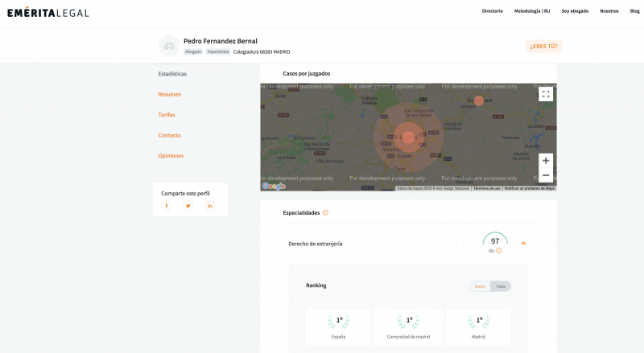Switch ranking toggle to Senior
The height and width of the screenshot is (353, 644).
480,286
